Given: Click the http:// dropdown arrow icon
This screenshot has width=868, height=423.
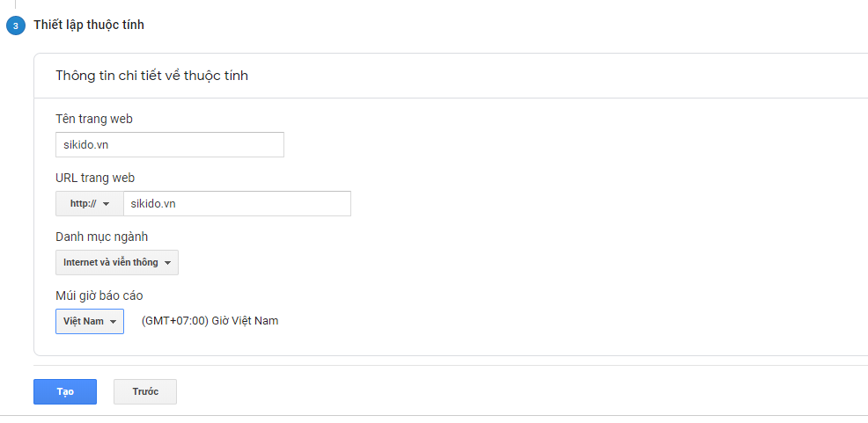Looking at the screenshot, I should pos(107,204).
